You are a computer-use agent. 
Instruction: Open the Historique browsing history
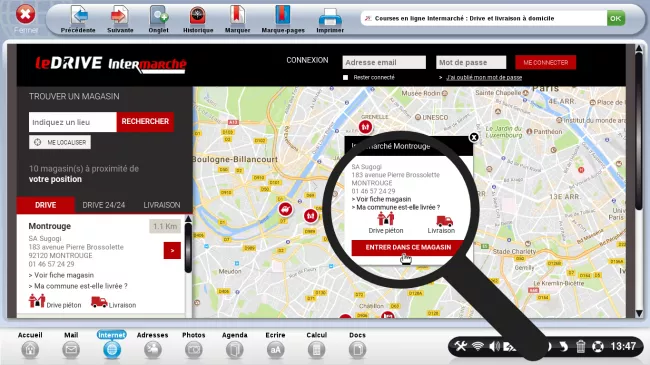[198, 16]
